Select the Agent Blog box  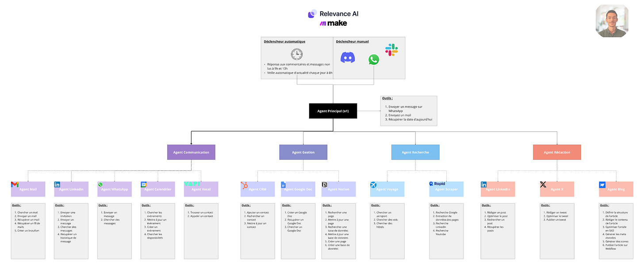pos(616,189)
